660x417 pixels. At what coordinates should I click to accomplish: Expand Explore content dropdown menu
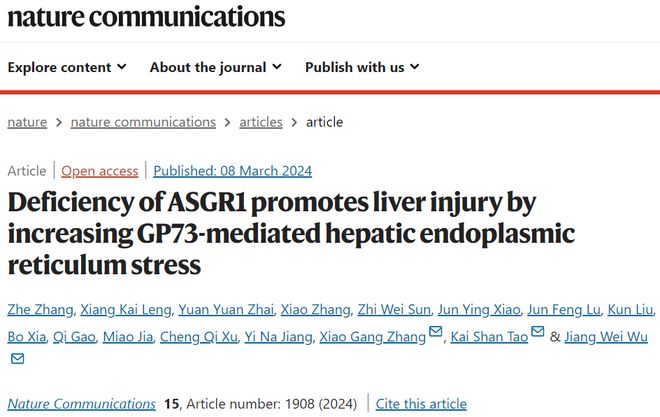67,67
